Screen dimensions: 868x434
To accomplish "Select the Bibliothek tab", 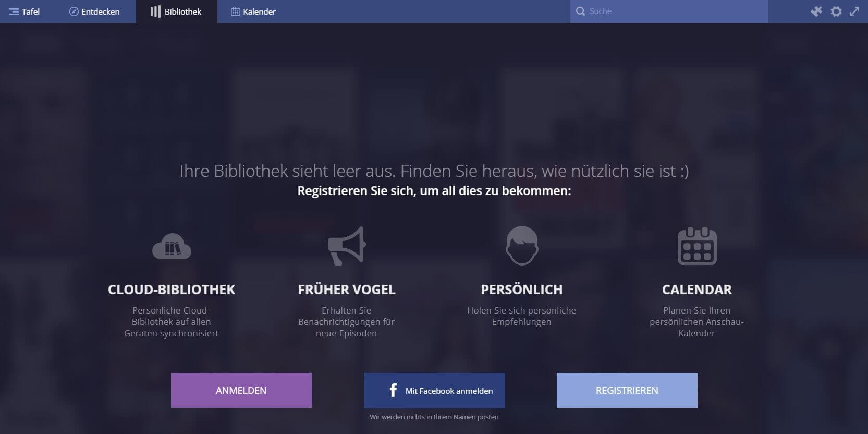I will click(177, 11).
